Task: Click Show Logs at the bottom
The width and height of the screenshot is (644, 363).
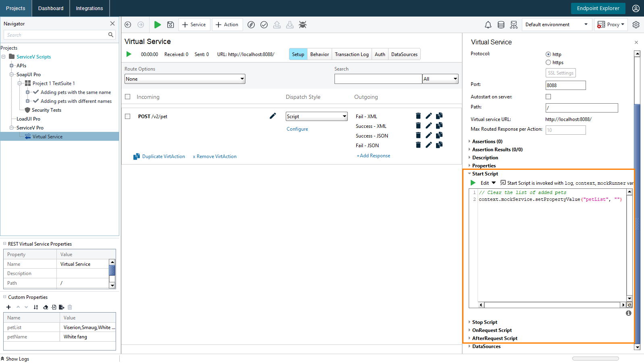Action: click(15, 359)
